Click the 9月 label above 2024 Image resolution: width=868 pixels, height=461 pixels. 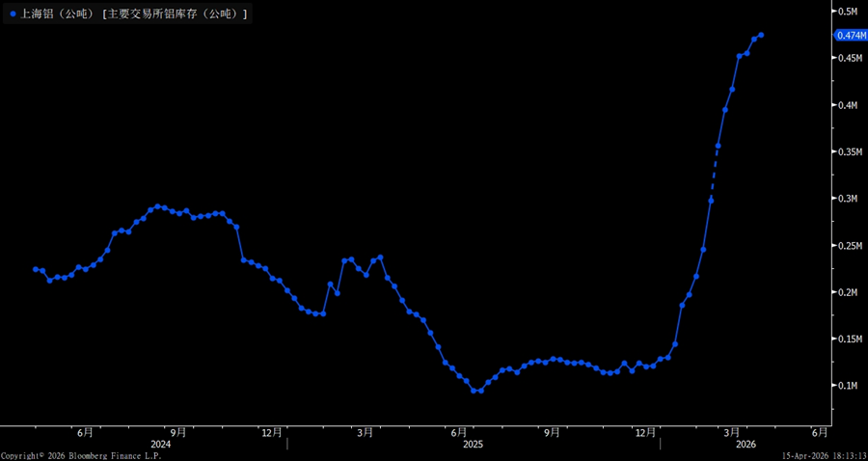(178, 432)
